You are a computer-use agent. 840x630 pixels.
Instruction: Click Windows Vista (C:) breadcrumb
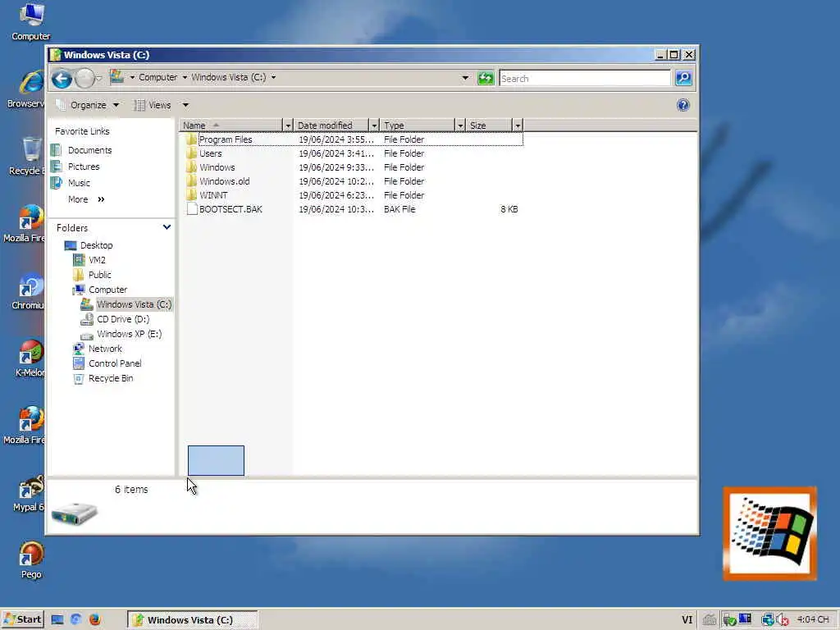[229, 77]
